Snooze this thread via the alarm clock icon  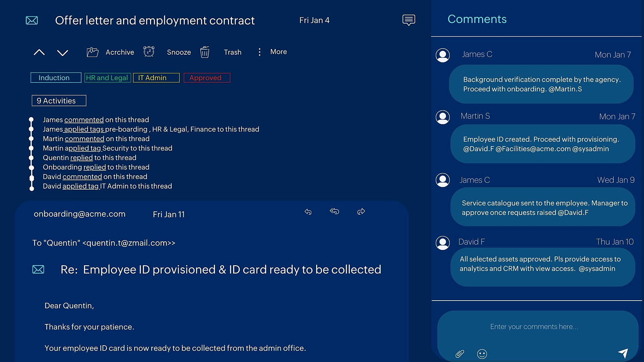click(149, 51)
